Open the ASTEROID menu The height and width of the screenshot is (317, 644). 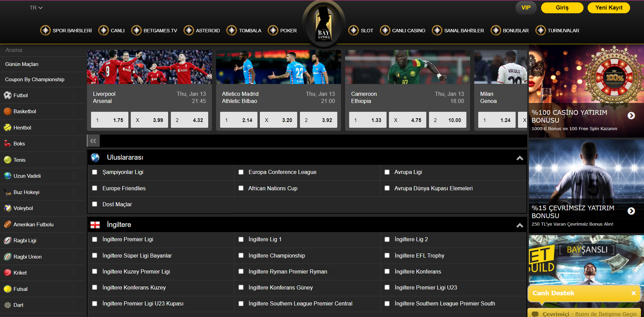208,31
